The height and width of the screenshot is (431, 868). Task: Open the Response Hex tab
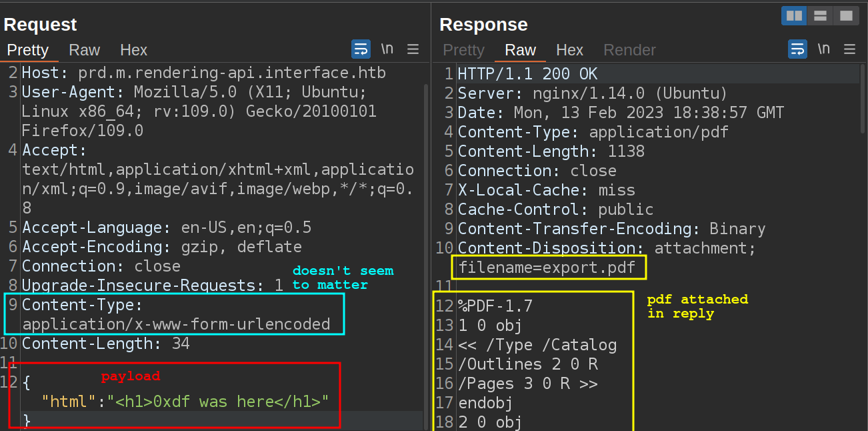(569, 50)
